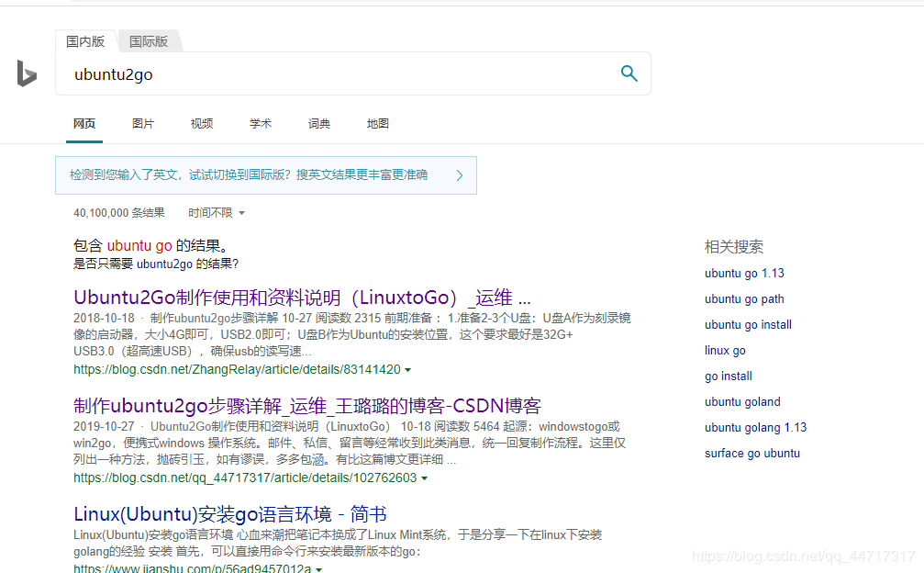Open 'Ubuntu2Go制作使用和资料说明' result title

tap(302, 298)
